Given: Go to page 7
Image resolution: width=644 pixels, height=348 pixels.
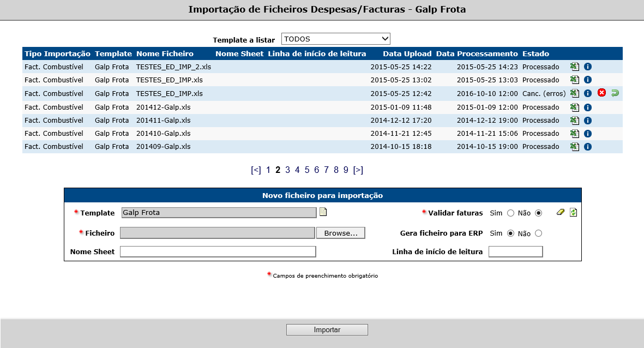Looking at the screenshot, I should 326,170.
